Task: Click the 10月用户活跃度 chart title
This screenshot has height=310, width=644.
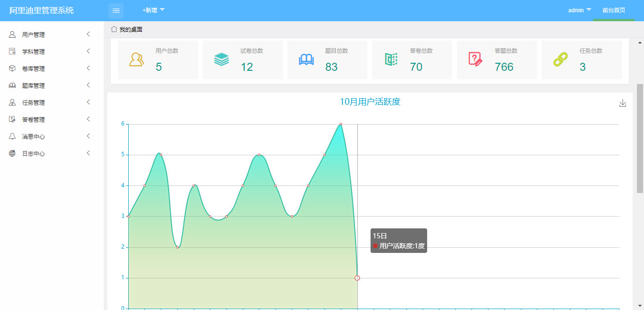Action: [x=370, y=102]
